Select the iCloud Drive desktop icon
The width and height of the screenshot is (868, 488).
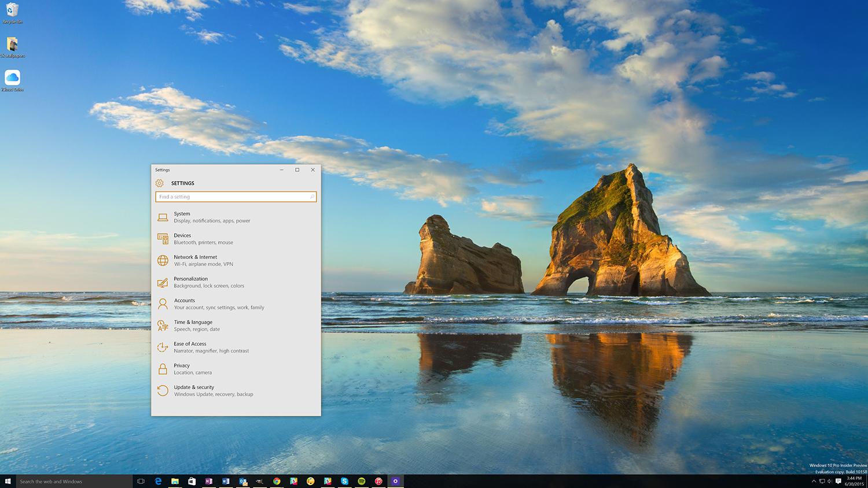coord(12,81)
